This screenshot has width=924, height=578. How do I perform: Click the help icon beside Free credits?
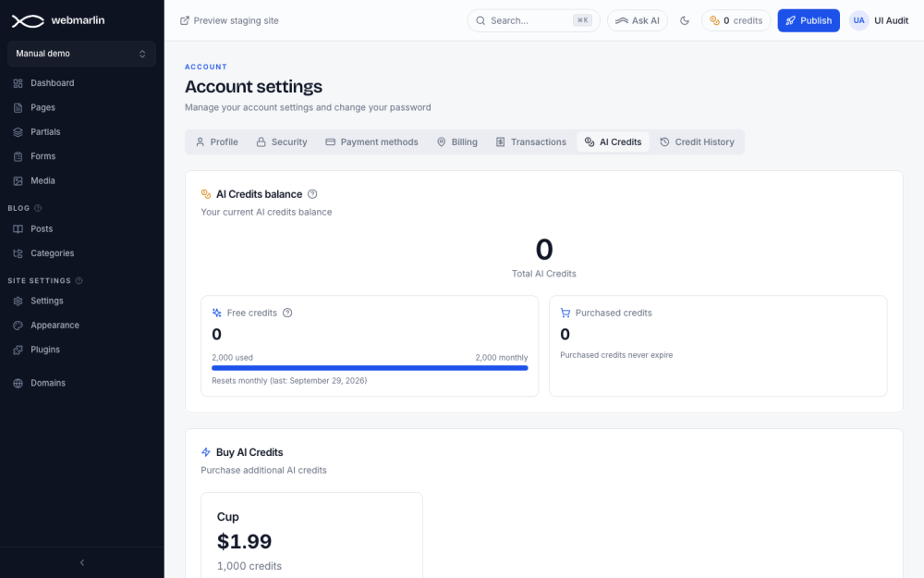point(287,313)
